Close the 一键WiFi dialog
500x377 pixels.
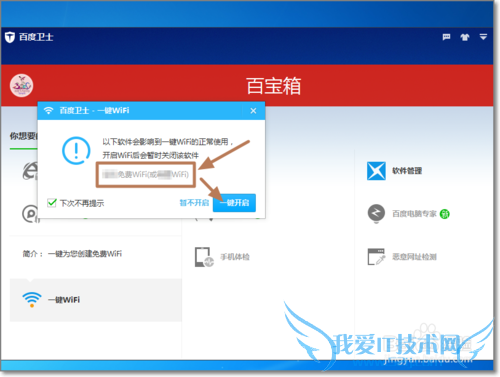click(253, 111)
